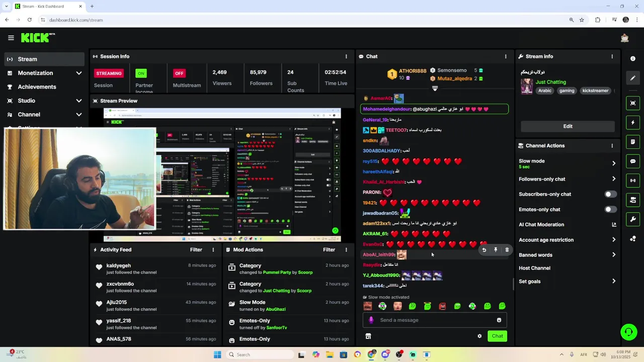Click the Stream Preview thumbnail
Screen dimensions: 644x362
(x=222, y=175)
